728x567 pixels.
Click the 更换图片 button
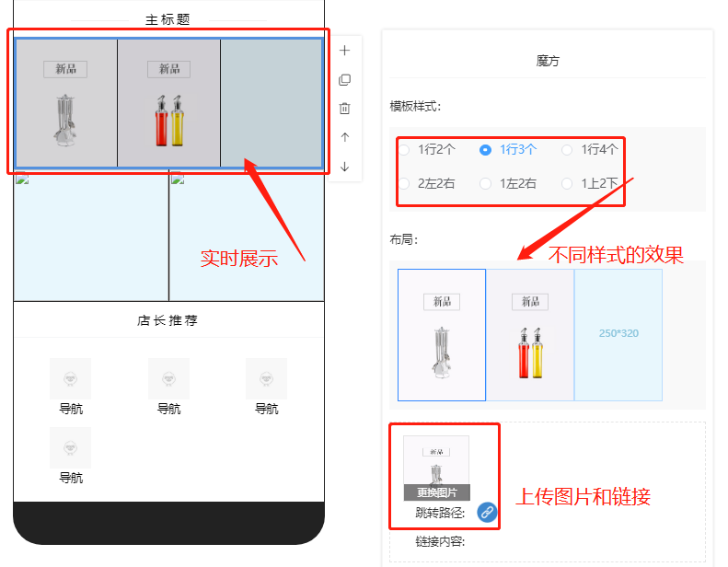437,492
